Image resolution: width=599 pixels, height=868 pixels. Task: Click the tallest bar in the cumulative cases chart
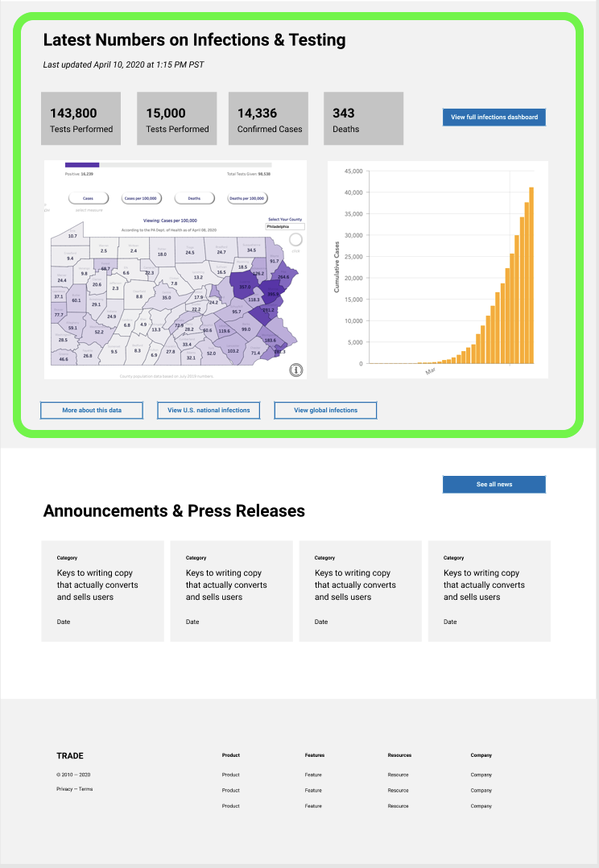tap(531, 275)
